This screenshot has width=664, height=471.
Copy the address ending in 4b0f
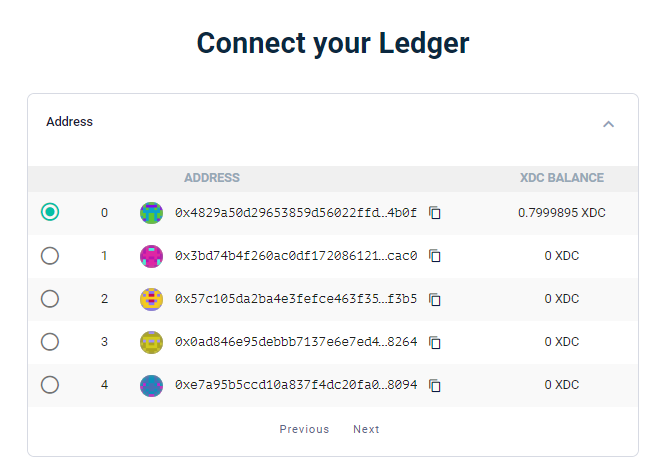pos(435,213)
